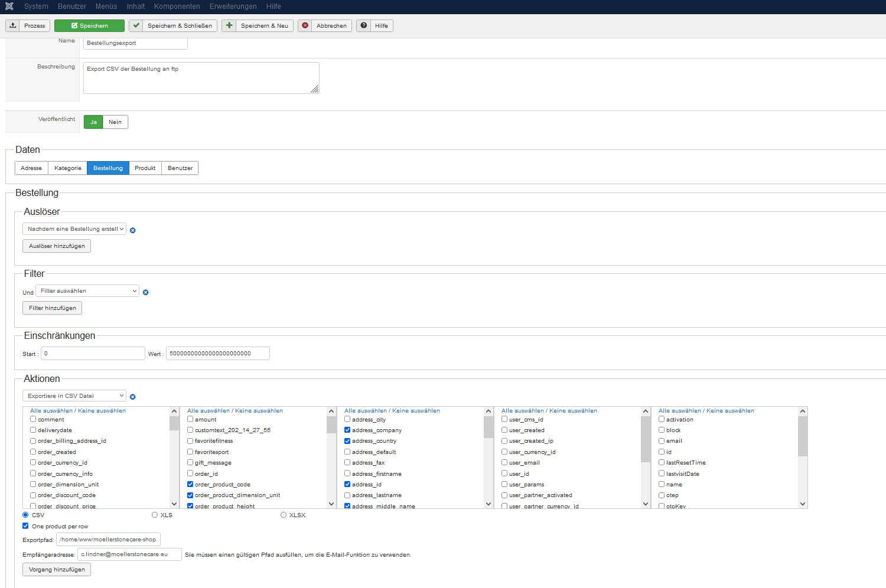Viewport: 886px width, 588px height.
Task: Open the Filter auswählen dropdown
Action: (87, 291)
